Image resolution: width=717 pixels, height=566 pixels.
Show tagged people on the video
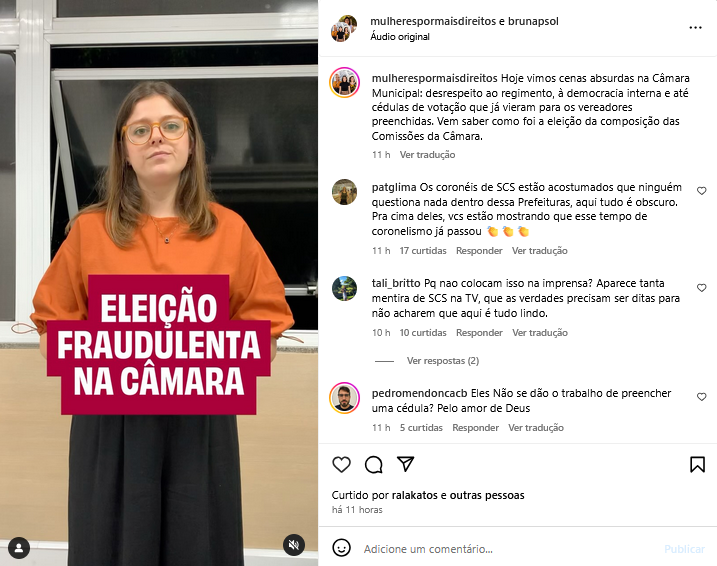19,548
